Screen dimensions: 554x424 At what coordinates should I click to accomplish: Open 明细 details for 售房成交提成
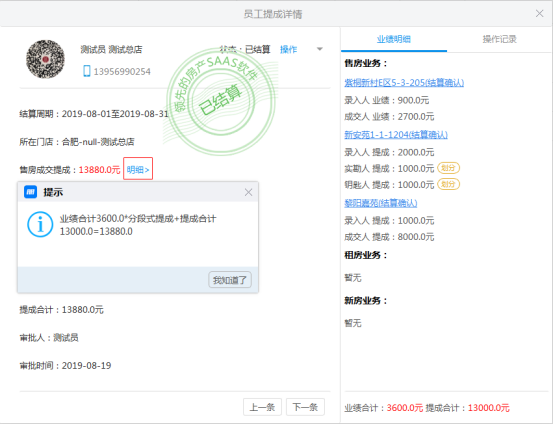coord(138,170)
